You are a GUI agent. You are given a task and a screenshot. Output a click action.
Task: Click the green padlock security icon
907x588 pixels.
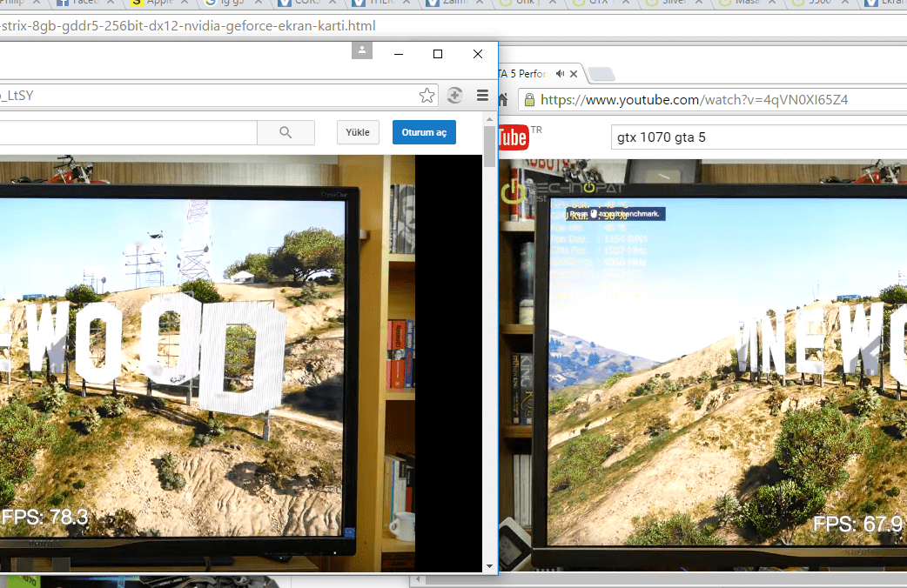(x=529, y=100)
